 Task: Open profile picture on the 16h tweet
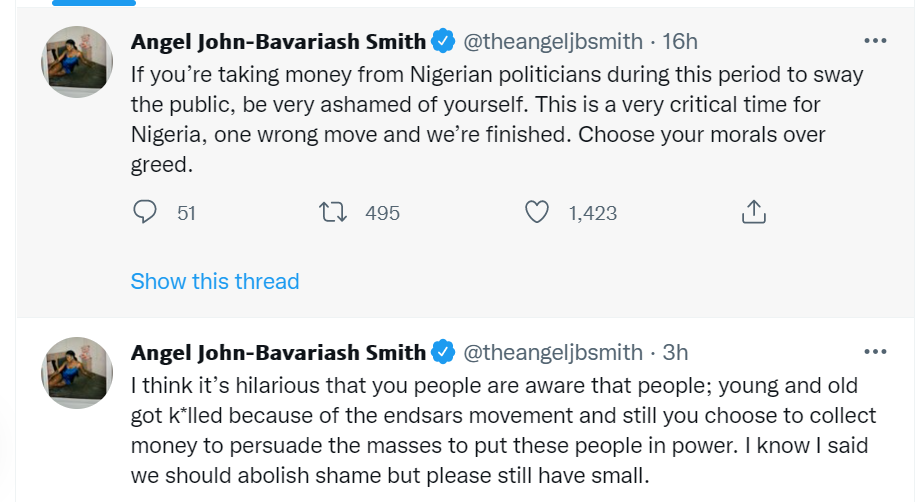pyautogui.click(x=76, y=61)
